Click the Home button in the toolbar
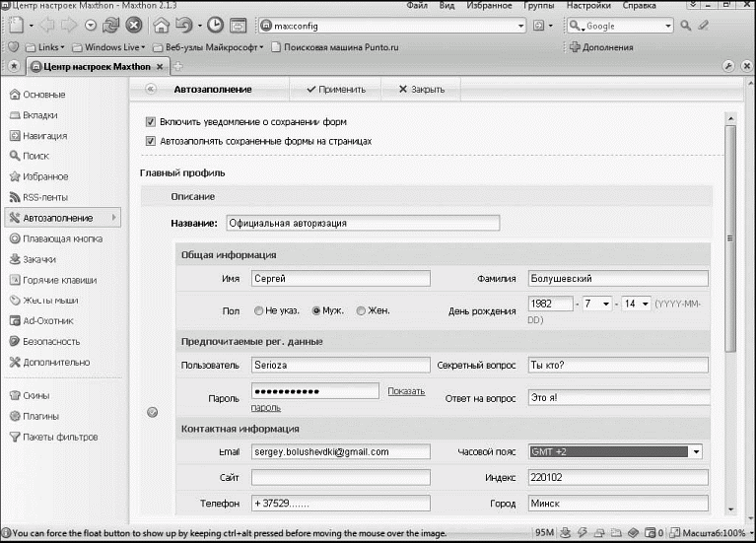Viewport: 756px width, 543px height. (x=162, y=26)
